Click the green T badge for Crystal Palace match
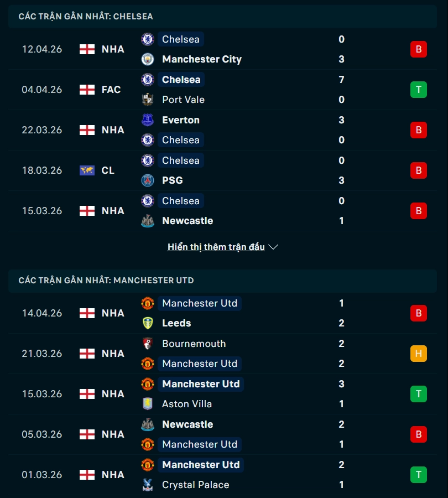Screen dimensions: 448x498 419,475
